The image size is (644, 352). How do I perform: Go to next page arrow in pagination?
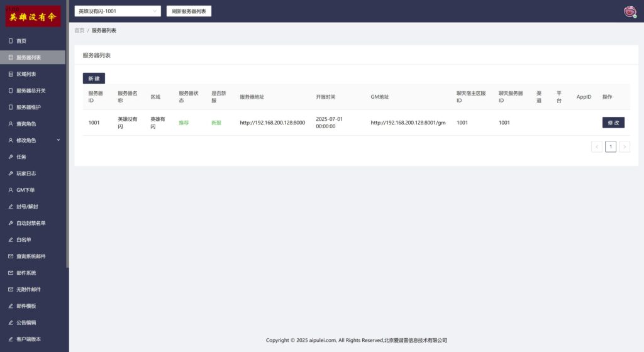[x=625, y=146]
